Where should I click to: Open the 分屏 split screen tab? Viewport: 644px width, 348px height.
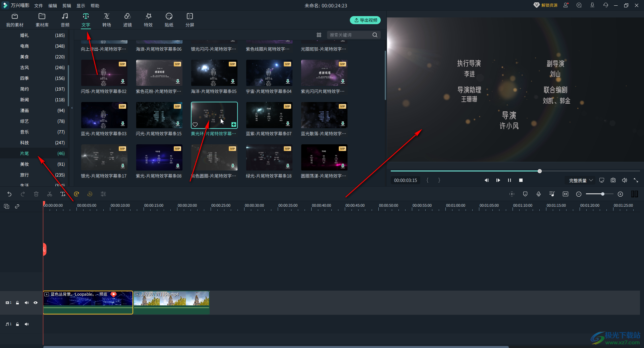tap(190, 20)
